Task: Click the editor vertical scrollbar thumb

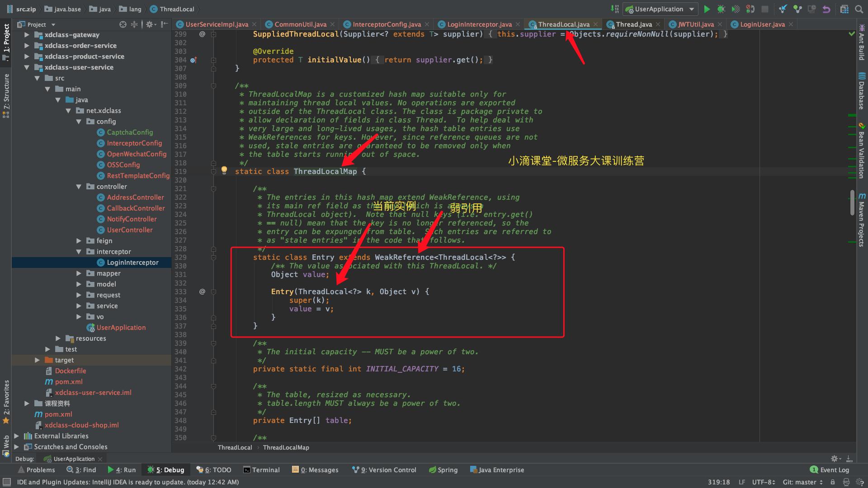Action: 852,202
